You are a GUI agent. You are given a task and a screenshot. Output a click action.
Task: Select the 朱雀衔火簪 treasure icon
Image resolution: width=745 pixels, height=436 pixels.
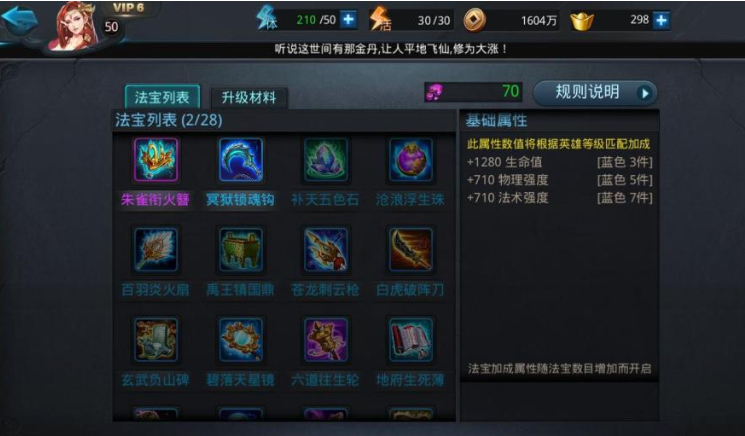click(x=156, y=160)
